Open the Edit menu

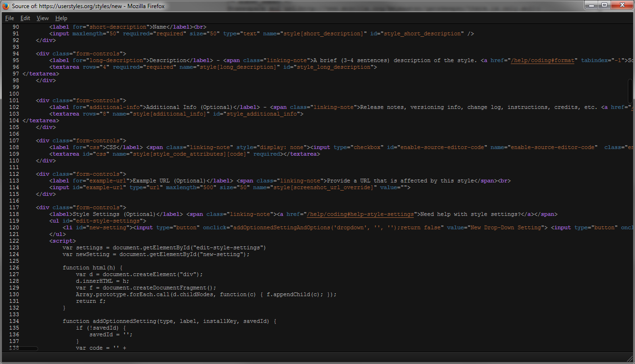25,18
